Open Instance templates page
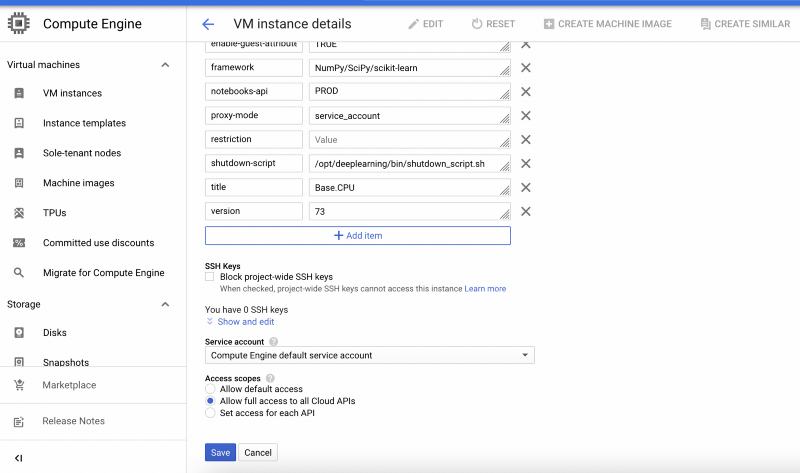Image resolution: width=800 pixels, height=473 pixels. point(84,123)
